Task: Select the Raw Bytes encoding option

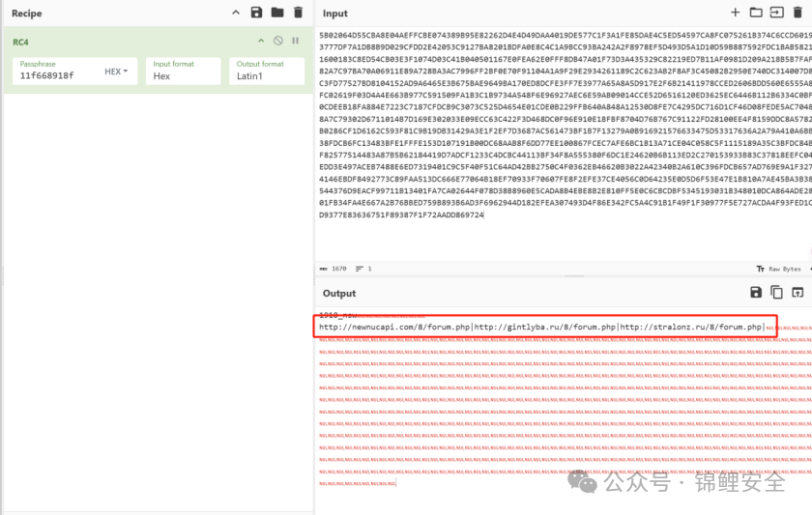Action: pyautogui.click(x=779, y=269)
